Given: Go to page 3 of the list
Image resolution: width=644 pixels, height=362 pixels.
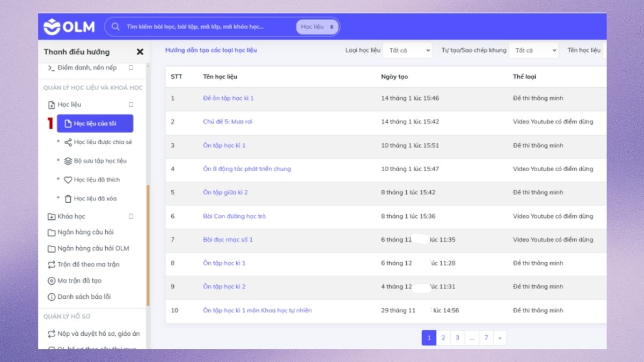Looking at the screenshot, I should 457,338.
